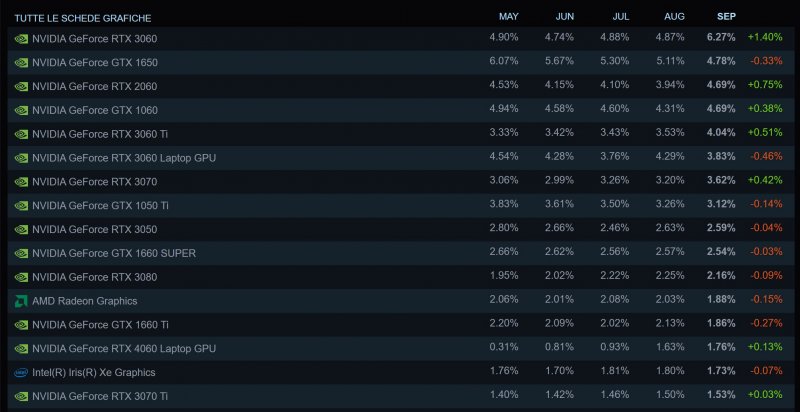Click the +1.40% change value for RTX 3060
800x412 pixels.
pyautogui.click(x=765, y=38)
